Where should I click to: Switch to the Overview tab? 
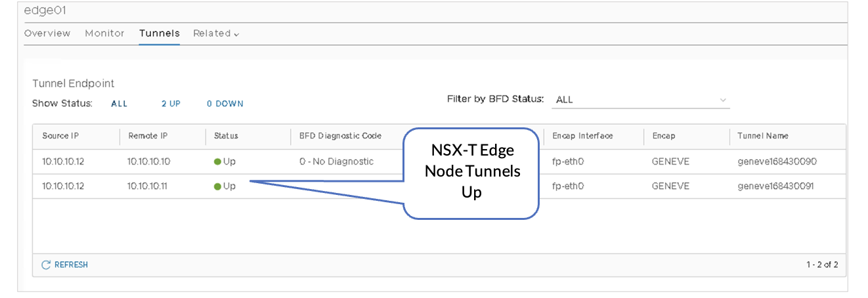pyautogui.click(x=47, y=33)
